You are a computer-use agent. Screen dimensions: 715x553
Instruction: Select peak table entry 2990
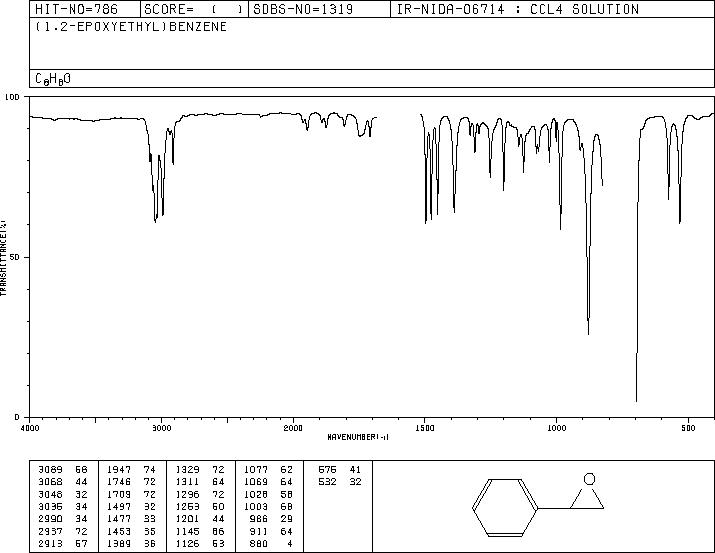pyautogui.click(x=50, y=519)
